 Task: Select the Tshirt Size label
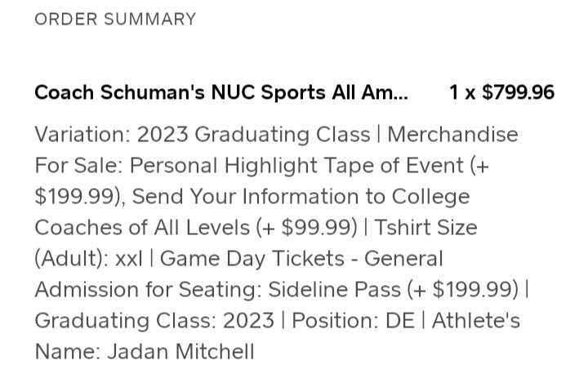pyautogui.click(x=426, y=227)
